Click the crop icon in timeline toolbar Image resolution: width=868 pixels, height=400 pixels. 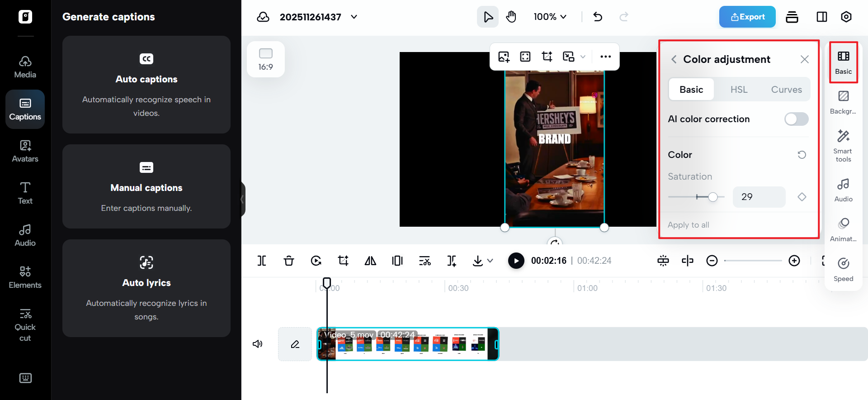coord(343,261)
